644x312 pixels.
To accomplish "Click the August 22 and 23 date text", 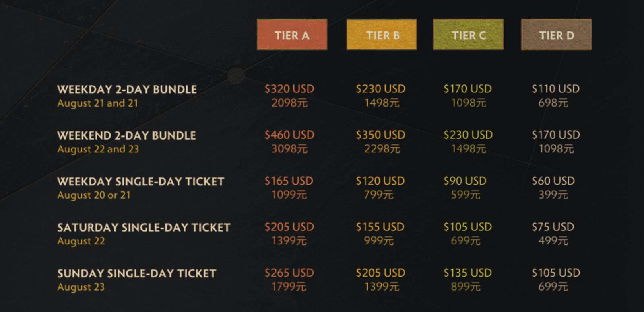I will click(98, 149).
